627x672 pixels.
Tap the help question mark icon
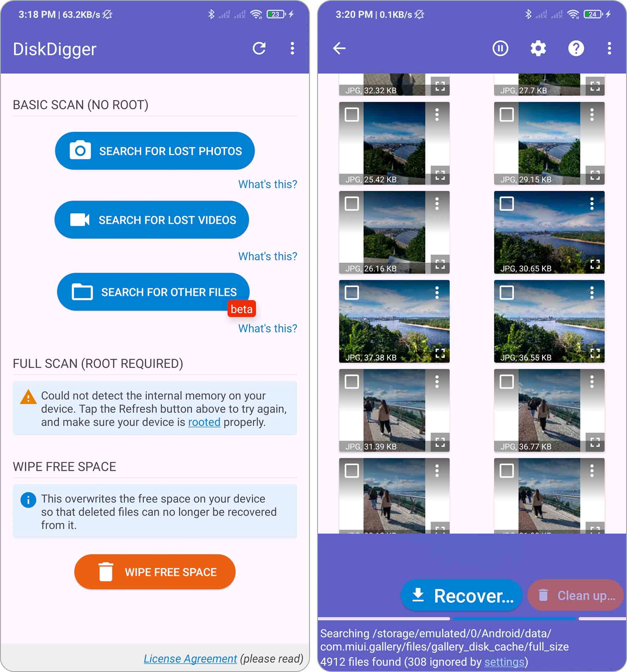(x=576, y=48)
